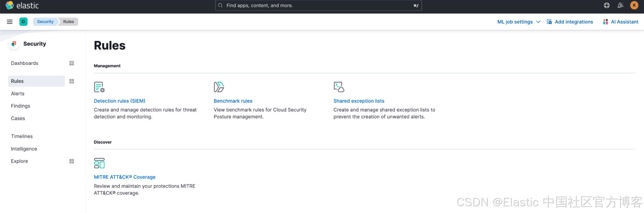This screenshot has height=213, width=644.
Task: Click the Elastic logo in the header
Action: 22,5
